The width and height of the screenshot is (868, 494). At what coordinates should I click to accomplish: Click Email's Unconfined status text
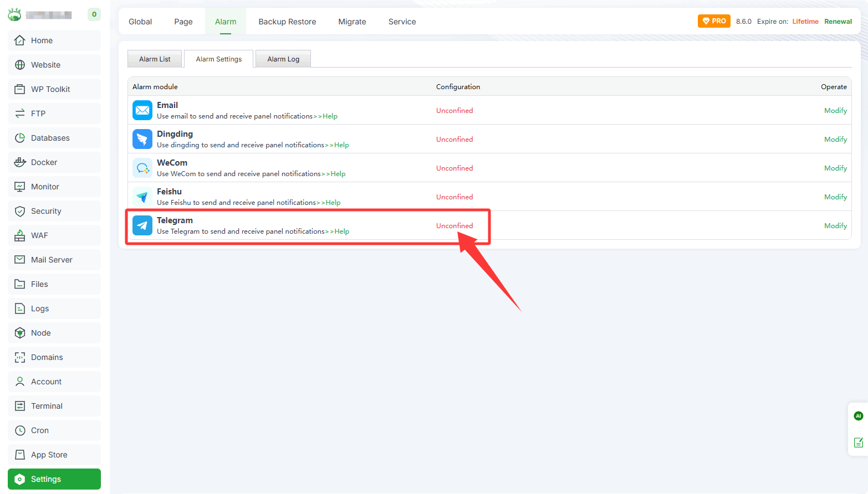[455, 110]
